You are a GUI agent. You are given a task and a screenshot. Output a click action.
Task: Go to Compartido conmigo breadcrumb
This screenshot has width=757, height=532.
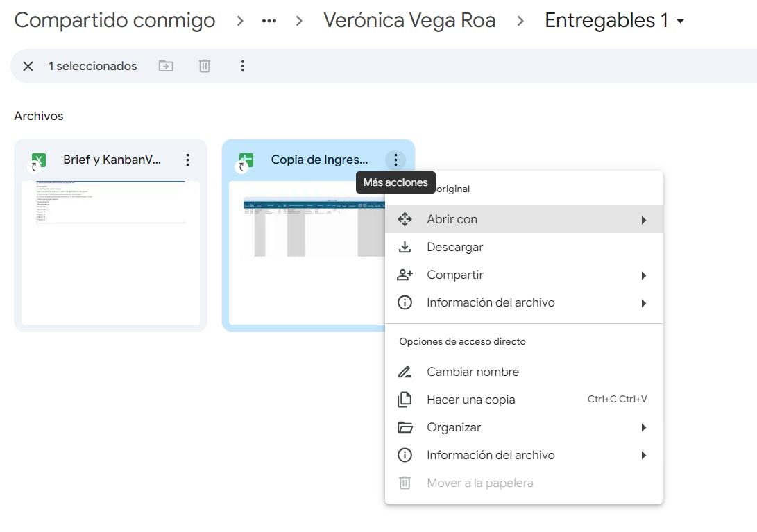[114, 21]
